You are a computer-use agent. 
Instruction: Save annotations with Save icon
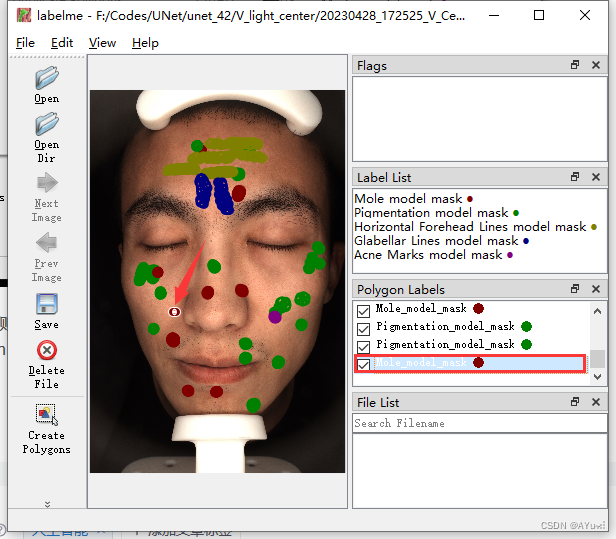pyautogui.click(x=47, y=312)
